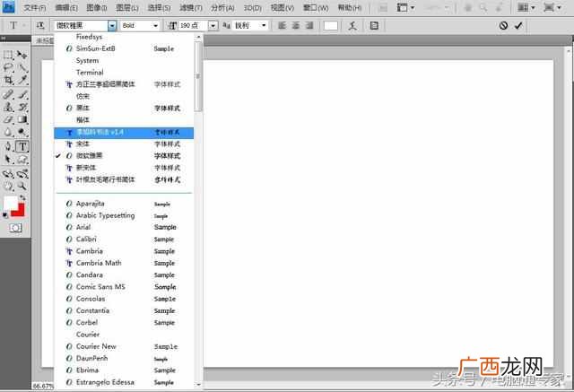Select the Healing Brush tool

[8, 94]
